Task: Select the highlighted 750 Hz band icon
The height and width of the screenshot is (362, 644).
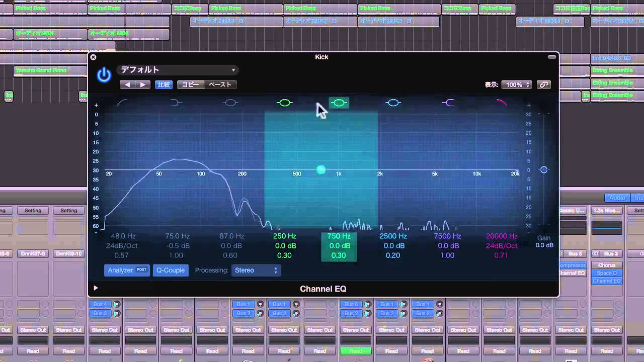Action: (x=339, y=103)
